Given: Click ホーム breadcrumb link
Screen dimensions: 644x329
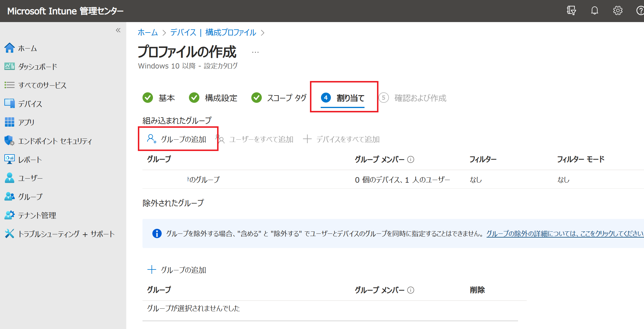Looking at the screenshot, I should click(147, 33).
